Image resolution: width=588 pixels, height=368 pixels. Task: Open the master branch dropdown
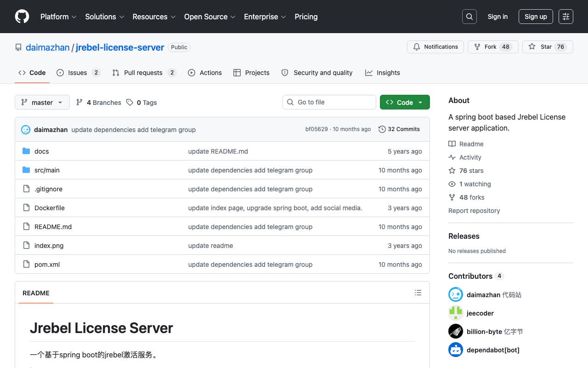pyautogui.click(x=42, y=102)
